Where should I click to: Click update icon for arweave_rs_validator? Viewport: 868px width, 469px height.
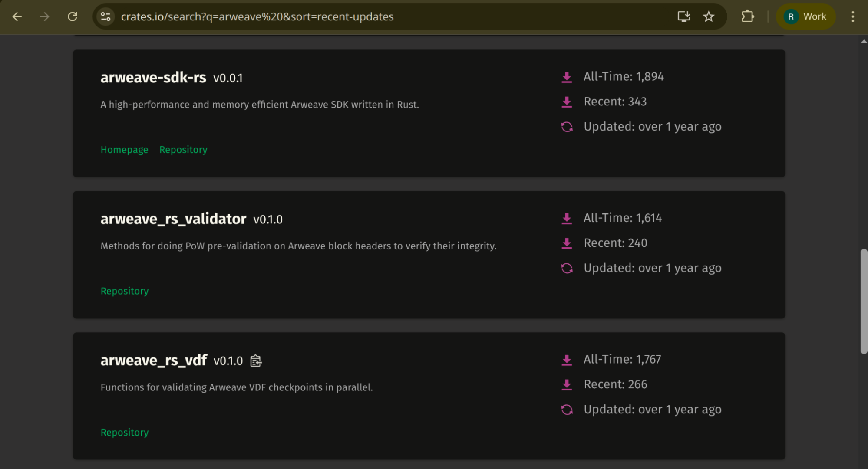(567, 269)
